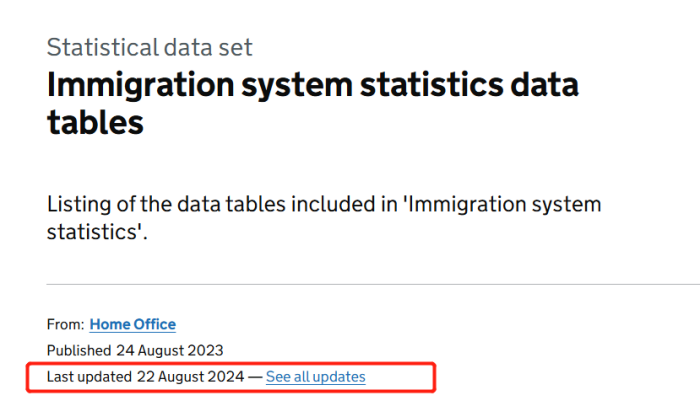700x406 pixels.
Task: Open the Home Office link
Action: click(x=132, y=324)
